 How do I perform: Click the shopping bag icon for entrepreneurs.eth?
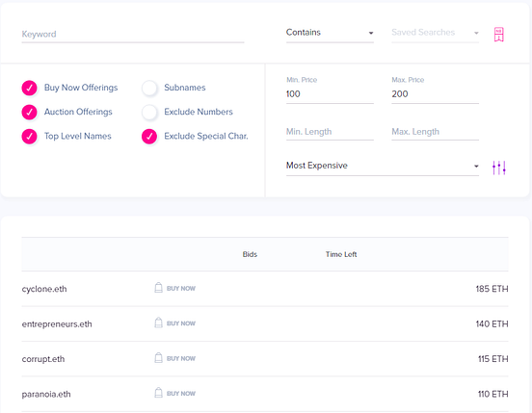point(158,323)
